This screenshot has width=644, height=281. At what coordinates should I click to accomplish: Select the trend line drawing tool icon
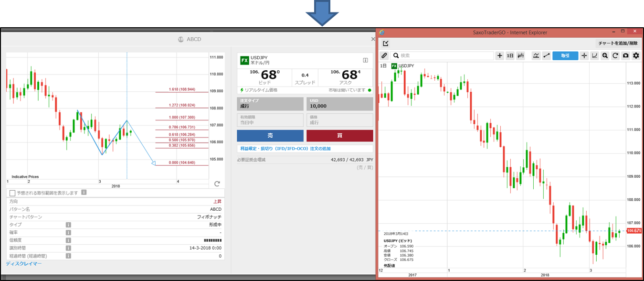click(x=547, y=55)
